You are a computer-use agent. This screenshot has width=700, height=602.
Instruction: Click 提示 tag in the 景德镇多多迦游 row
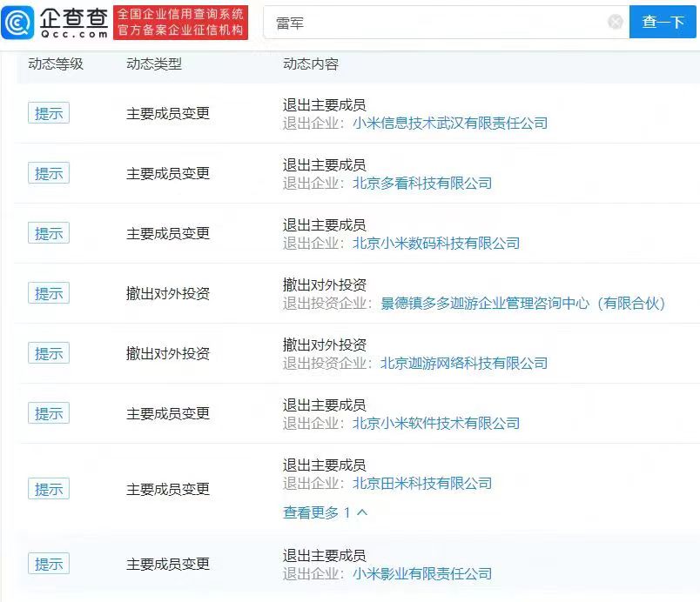pyautogui.click(x=49, y=294)
